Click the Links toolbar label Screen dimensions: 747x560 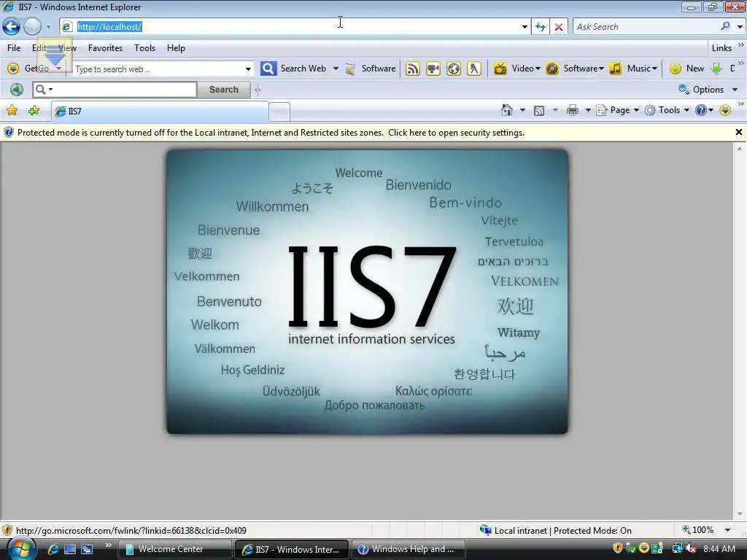coord(721,48)
